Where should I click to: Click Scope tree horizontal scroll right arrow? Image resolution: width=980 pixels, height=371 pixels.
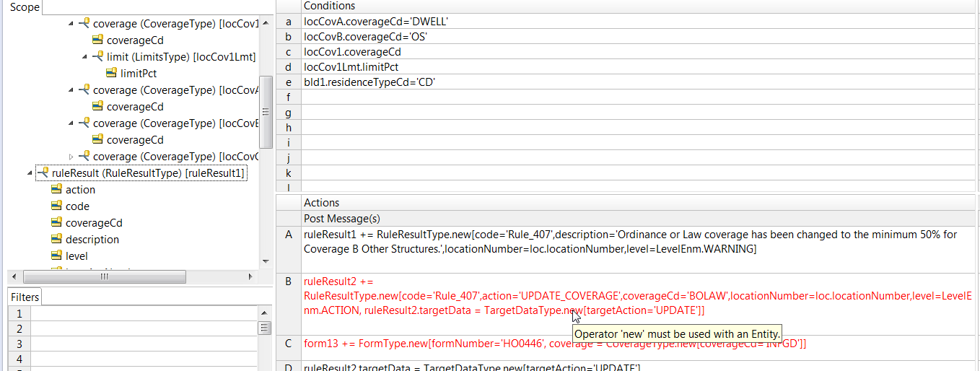[x=250, y=276]
